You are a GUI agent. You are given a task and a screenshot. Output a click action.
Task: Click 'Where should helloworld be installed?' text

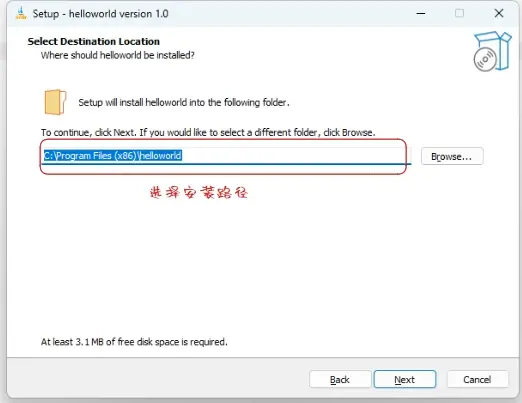(x=118, y=55)
